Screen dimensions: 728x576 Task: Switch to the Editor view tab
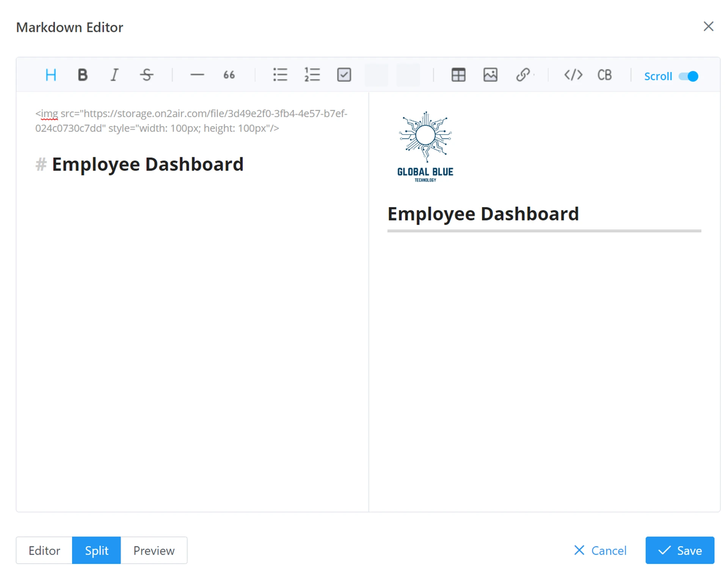[x=44, y=550]
